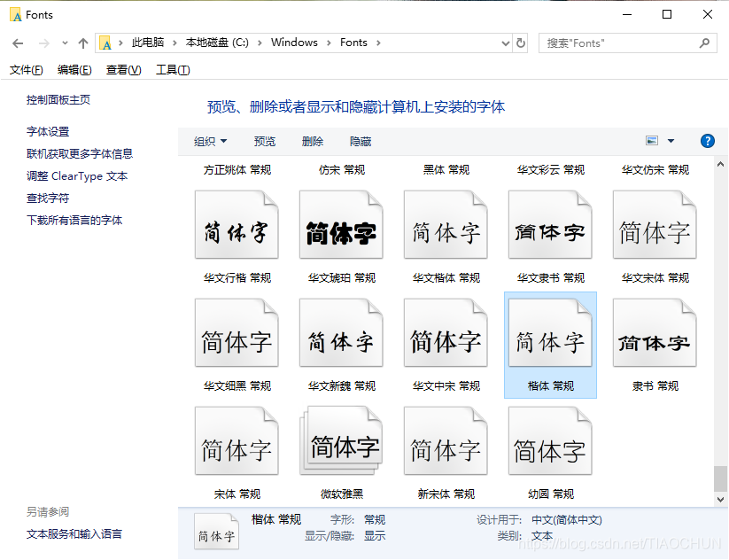Click the 查找字符 link
This screenshot has height=560, width=729.
coord(48,198)
